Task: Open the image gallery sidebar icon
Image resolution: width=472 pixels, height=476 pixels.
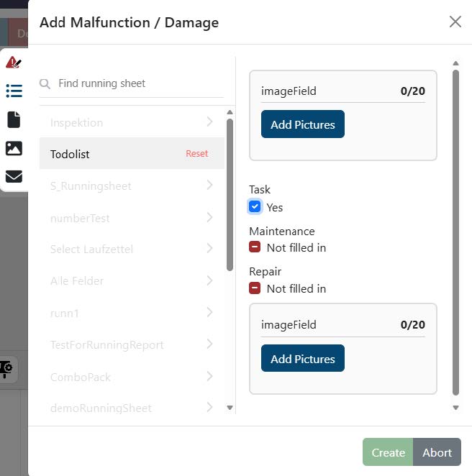Action: coord(14,148)
